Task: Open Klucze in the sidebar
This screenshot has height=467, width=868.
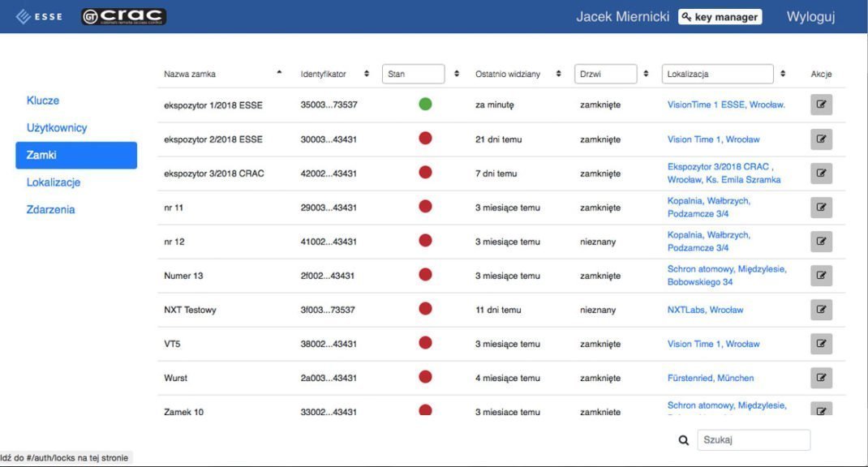Action: click(43, 101)
